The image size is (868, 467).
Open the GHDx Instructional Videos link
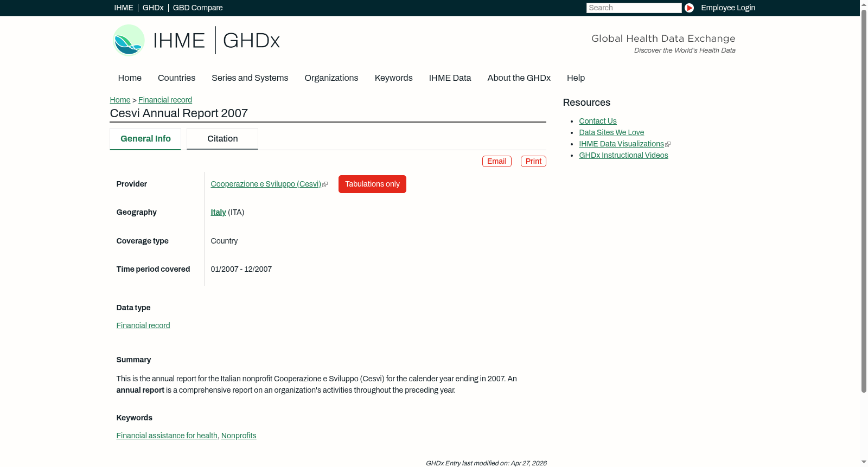[x=623, y=155]
